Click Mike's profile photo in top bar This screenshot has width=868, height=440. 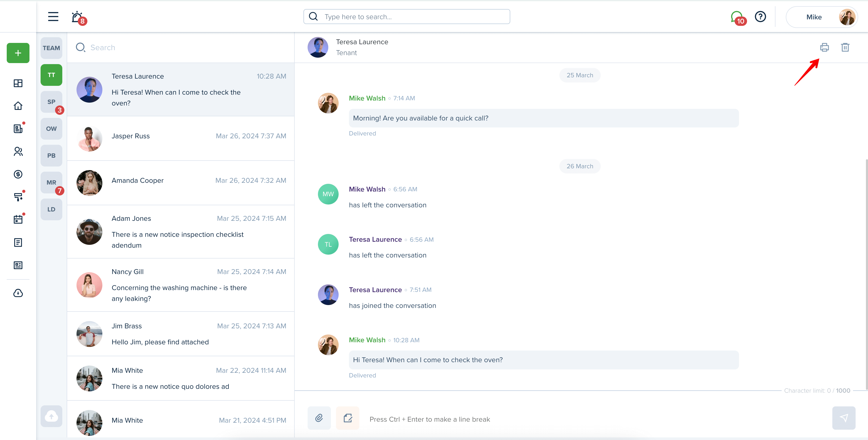click(847, 17)
